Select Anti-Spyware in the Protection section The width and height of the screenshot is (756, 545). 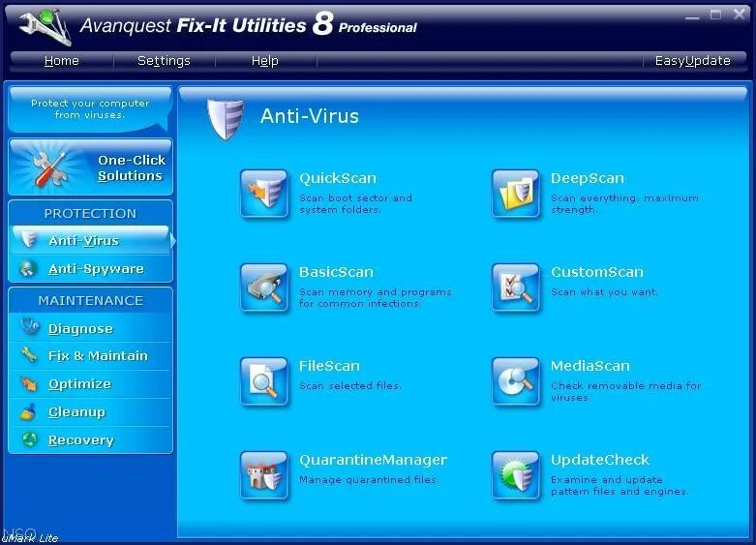pyautogui.click(x=91, y=268)
